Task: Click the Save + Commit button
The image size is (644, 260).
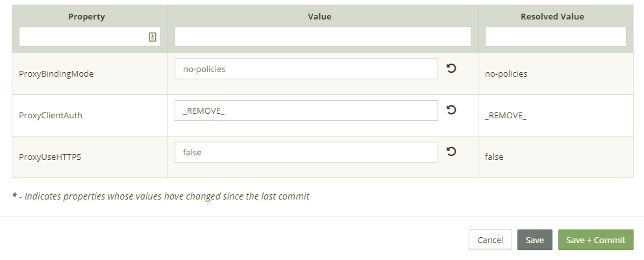Action: pos(595,240)
